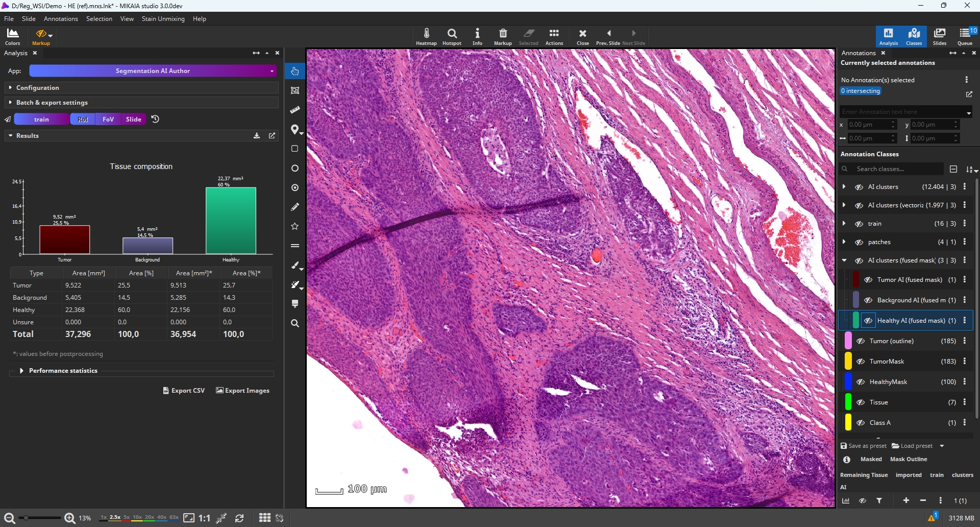
Task: Open the Stain Unmixing menu
Action: coord(163,19)
